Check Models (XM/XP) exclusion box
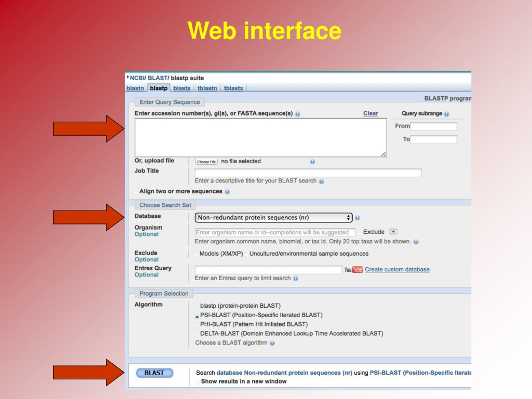 click(197, 254)
